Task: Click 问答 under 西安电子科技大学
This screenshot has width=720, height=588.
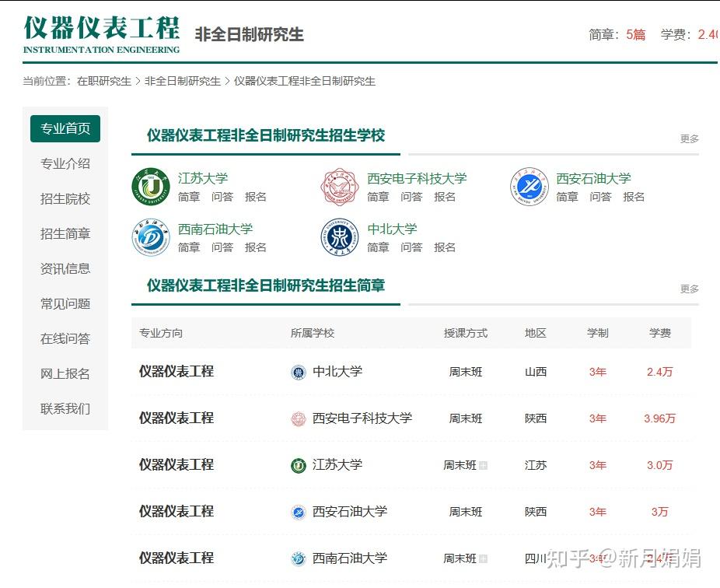Action: coord(411,197)
